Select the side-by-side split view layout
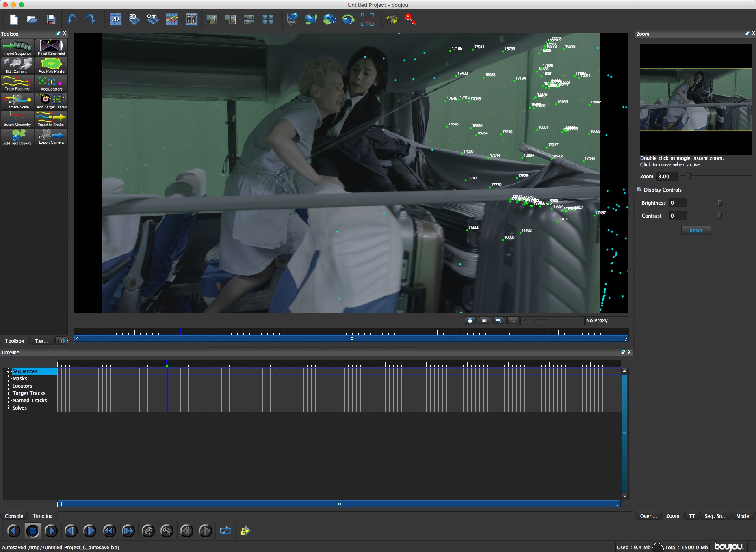756x552 pixels. 230,19
